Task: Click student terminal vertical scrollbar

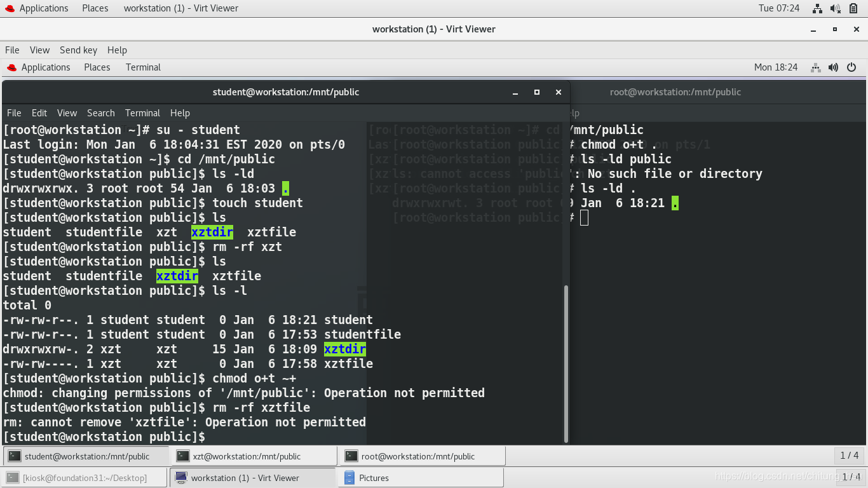Action: [x=566, y=364]
